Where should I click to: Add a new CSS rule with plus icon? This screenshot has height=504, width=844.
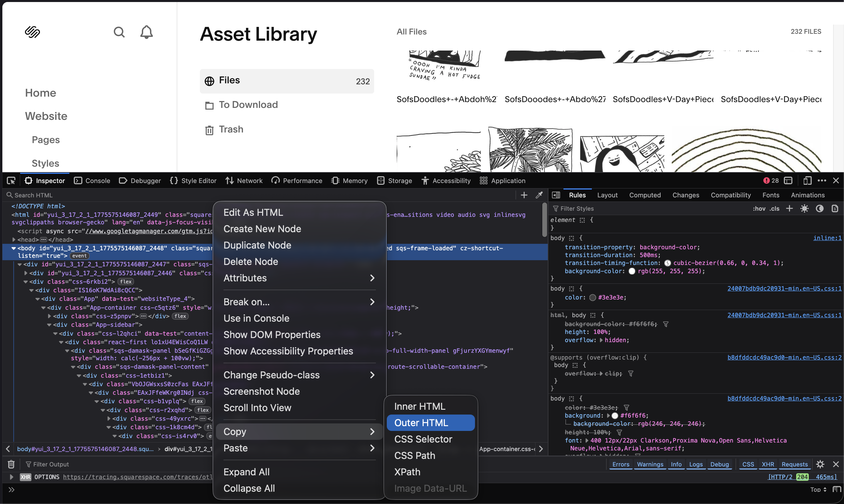tap(790, 208)
